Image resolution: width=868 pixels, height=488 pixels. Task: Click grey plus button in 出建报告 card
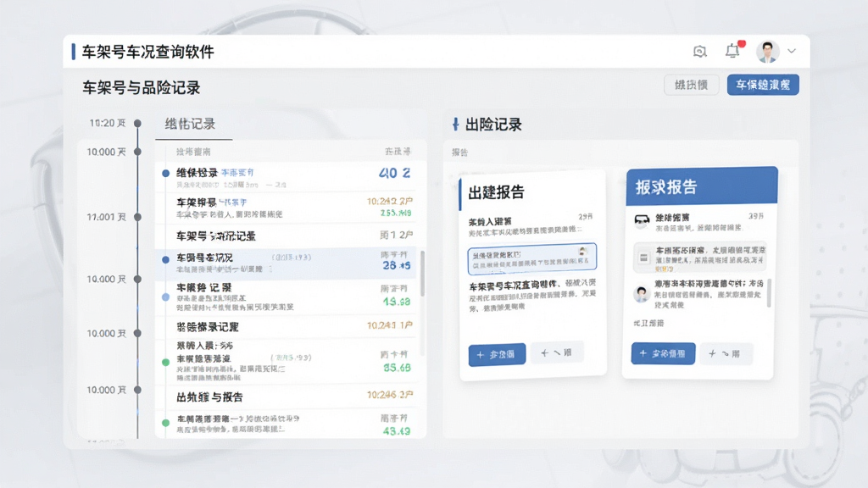coord(557,353)
